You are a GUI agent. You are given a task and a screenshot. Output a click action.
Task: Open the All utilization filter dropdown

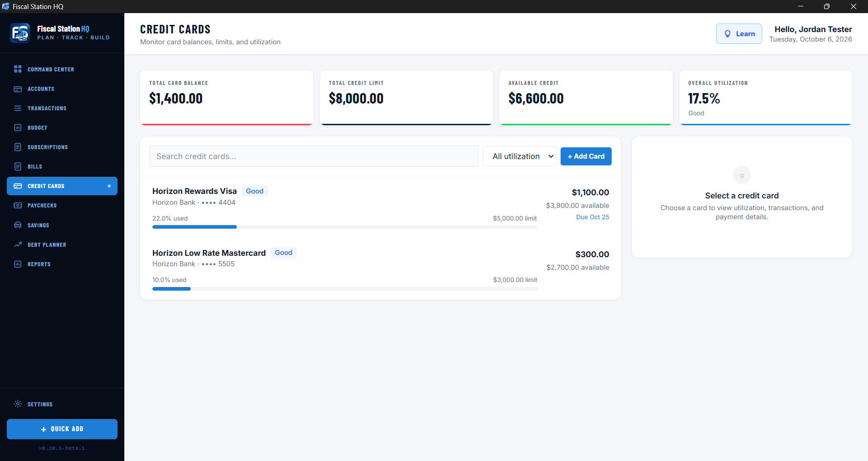pyautogui.click(x=519, y=156)
